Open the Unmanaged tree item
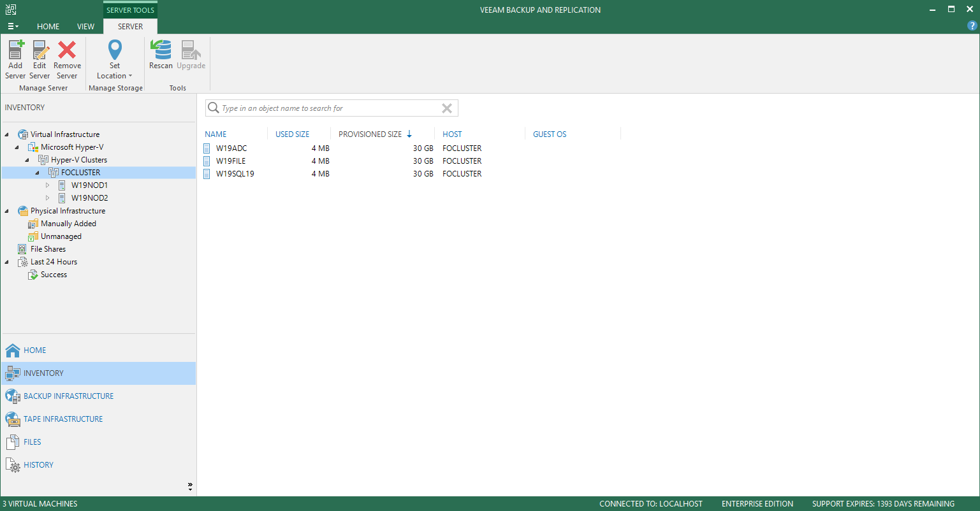This screenshot has height=511, width=980. pyautogui.click(x=61, y=236)
